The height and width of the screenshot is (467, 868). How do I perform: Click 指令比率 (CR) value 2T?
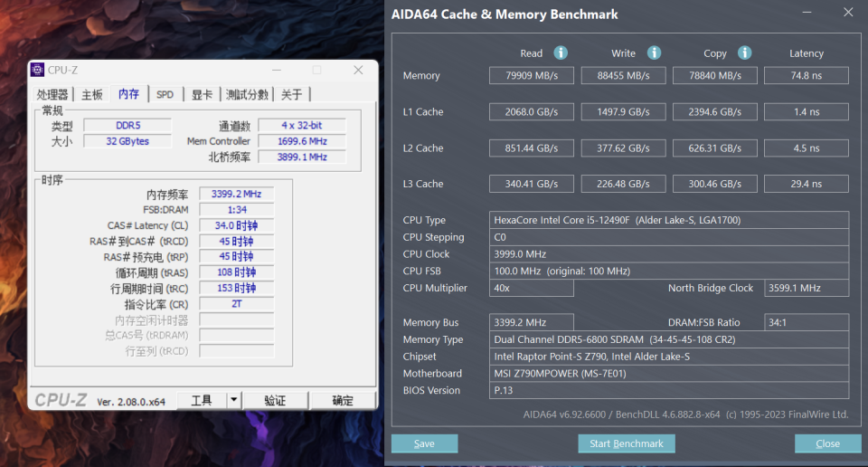pos(236,303)
